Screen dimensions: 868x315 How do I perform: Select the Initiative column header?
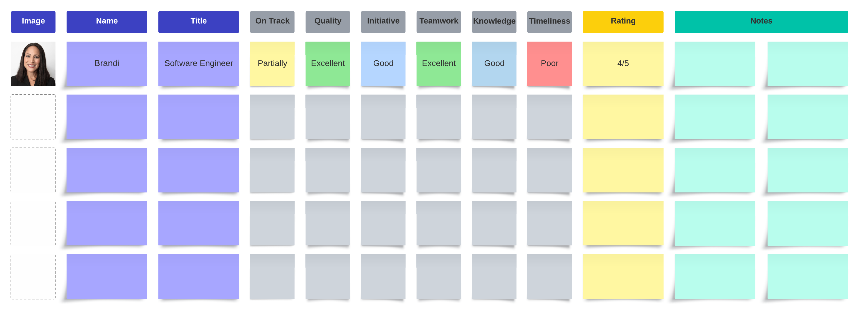point(383,22)
